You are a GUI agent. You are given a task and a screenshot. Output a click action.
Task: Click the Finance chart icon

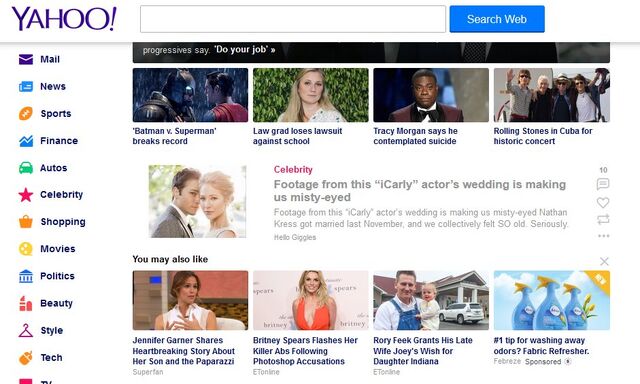pos(26,141)
